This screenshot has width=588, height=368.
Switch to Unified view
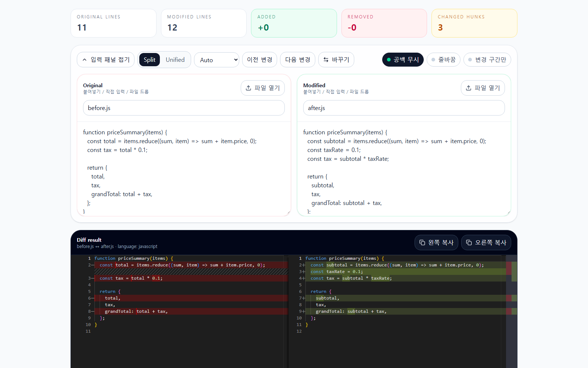click(x=175, y=60)
